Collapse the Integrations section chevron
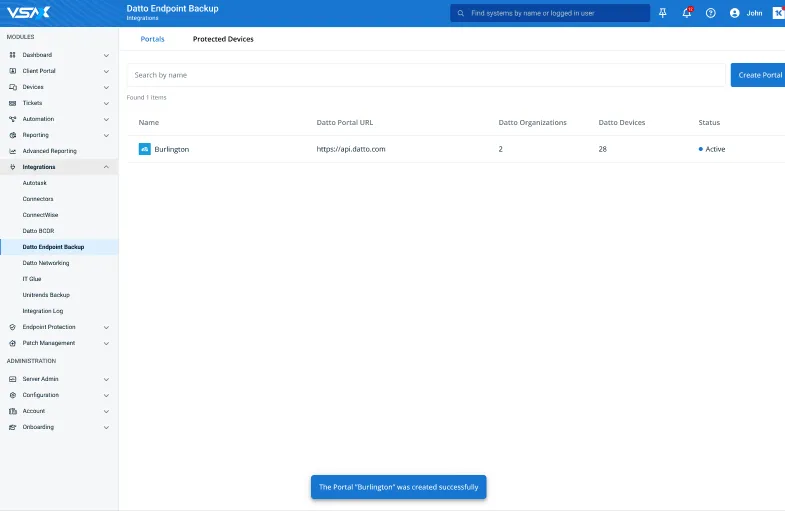 106,167
